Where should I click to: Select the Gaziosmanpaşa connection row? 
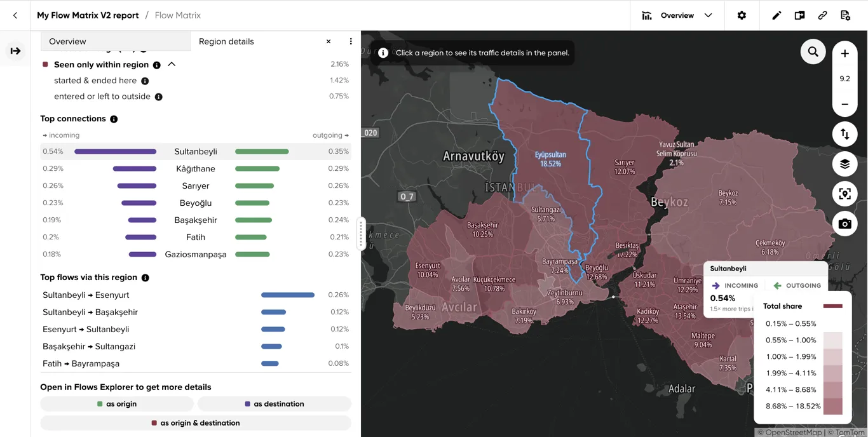[x=196, y=254]
